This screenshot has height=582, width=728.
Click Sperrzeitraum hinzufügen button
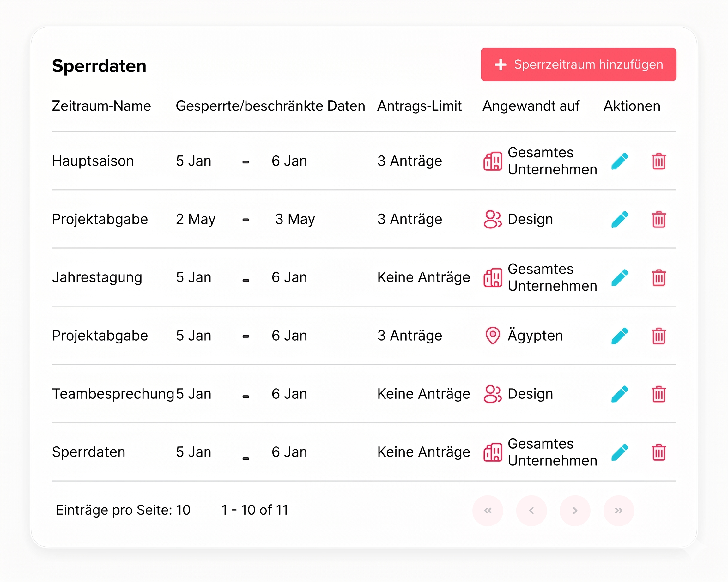[x=578, y=64]
